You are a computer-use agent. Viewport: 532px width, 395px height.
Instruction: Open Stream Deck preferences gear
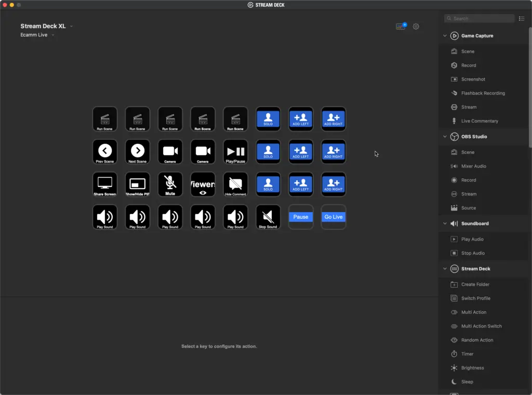pos(416,26)
